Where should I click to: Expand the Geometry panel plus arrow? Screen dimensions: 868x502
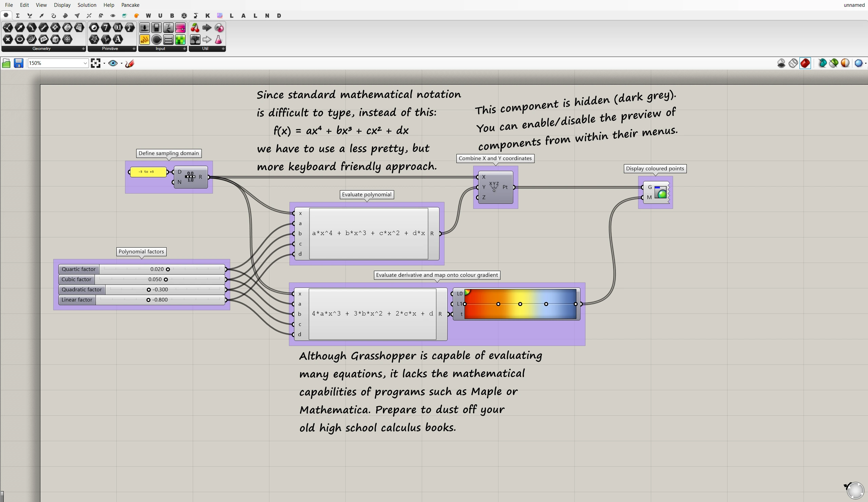point(83,49)
